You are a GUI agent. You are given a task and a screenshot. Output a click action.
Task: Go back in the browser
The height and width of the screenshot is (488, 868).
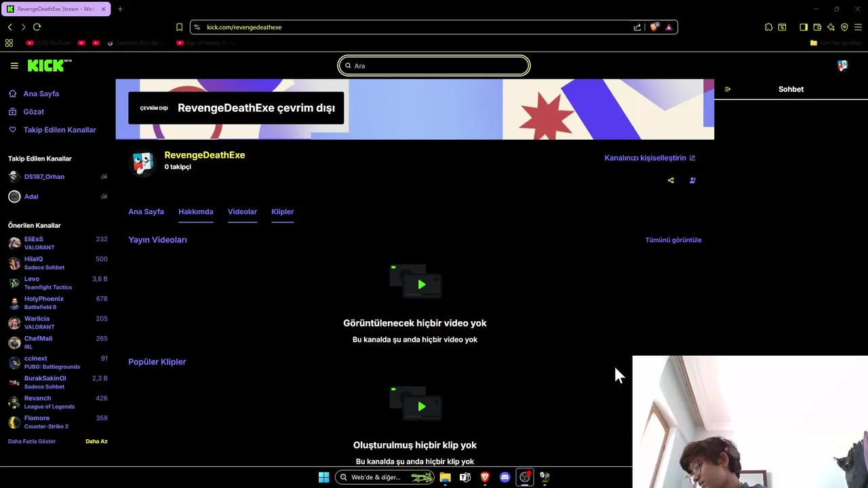coord(9,27)
